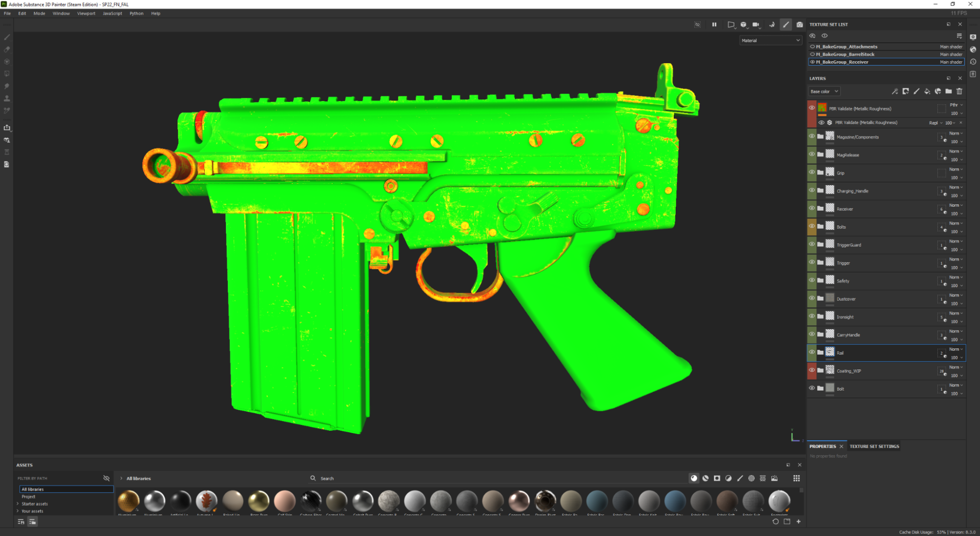The image size is (980, 536).
Task: Toggle visibility of the Coating_WIP layer
Action: (812, 371)
